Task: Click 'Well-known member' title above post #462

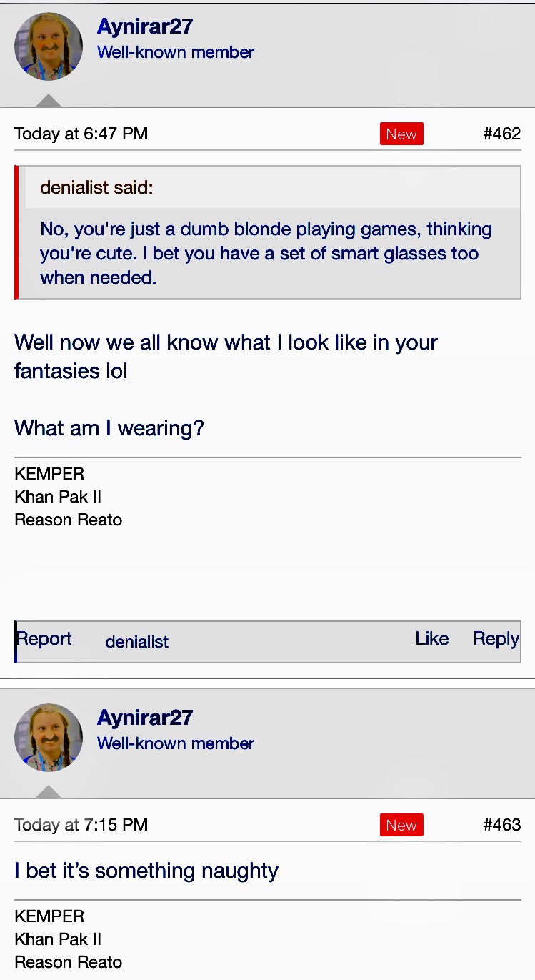Action: click(176, 52)
